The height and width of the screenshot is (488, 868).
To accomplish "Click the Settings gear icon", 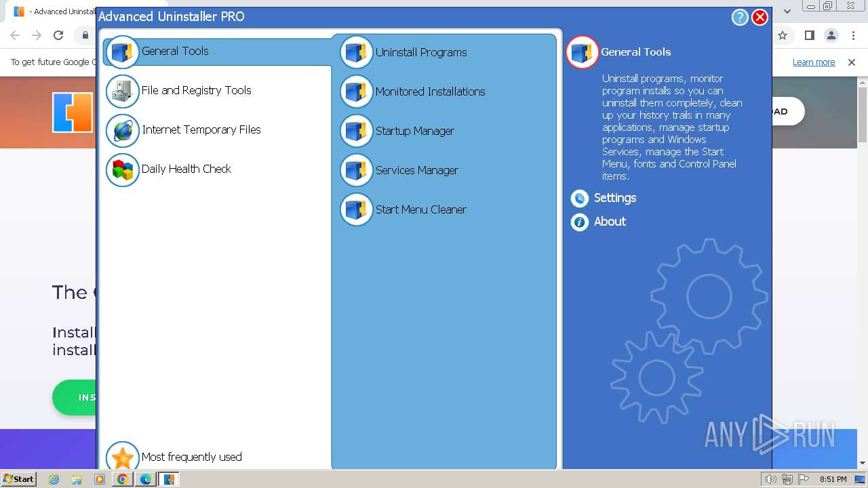I will coord(580,198).
